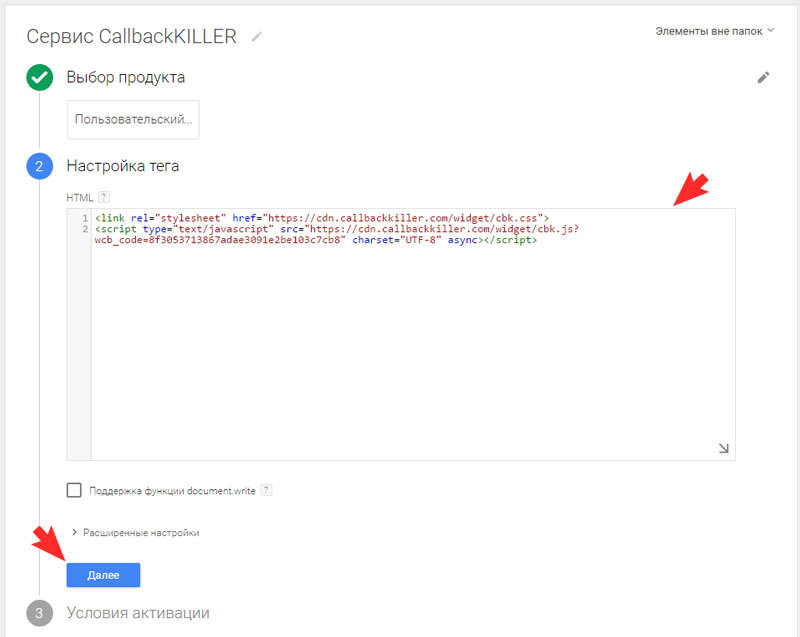
Task: Open Элементы вне папок folder dropdown
Action: [714, 31]
